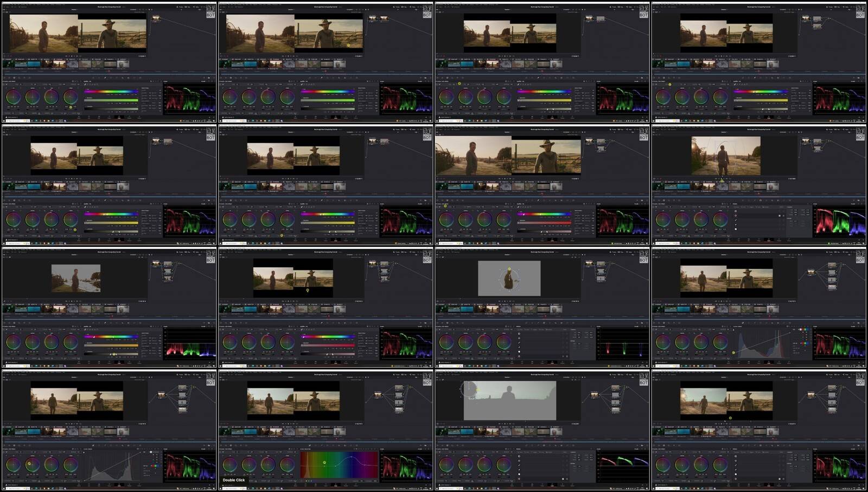
Task: Adjust the Gain wheel, man-in-circle matte frame
Action: (484, 342)
